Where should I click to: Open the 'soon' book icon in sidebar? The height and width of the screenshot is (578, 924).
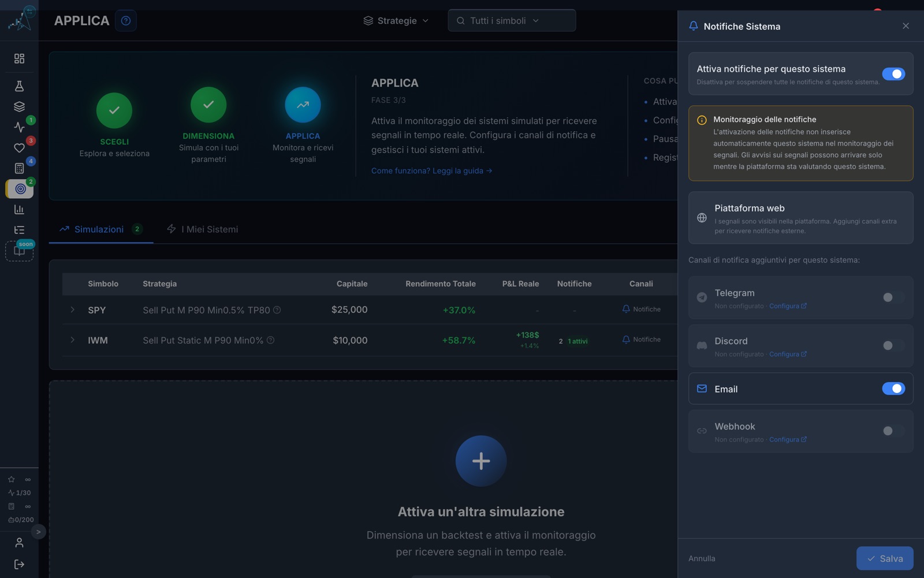(x=19, y=251)
